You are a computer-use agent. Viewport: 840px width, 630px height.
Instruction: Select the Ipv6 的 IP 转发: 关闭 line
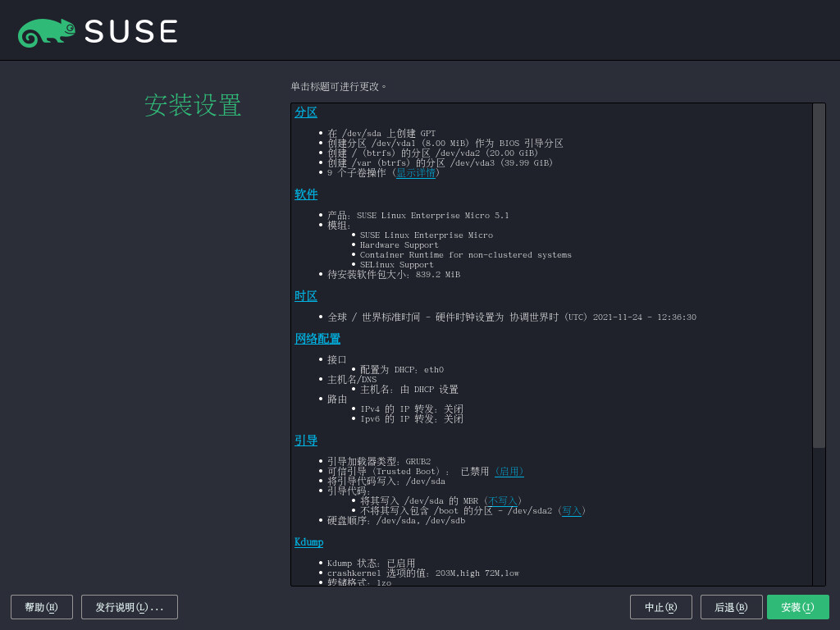click(412, 419)
